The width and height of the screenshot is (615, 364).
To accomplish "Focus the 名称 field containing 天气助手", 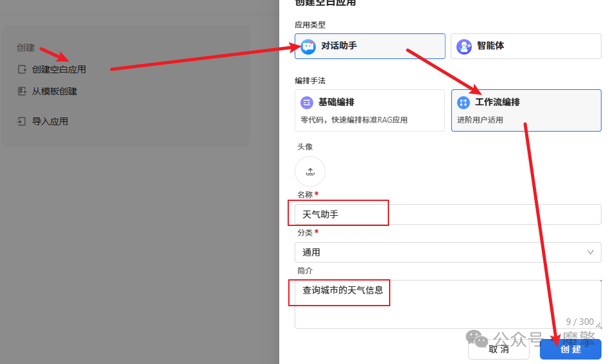I will coord(448,214).
